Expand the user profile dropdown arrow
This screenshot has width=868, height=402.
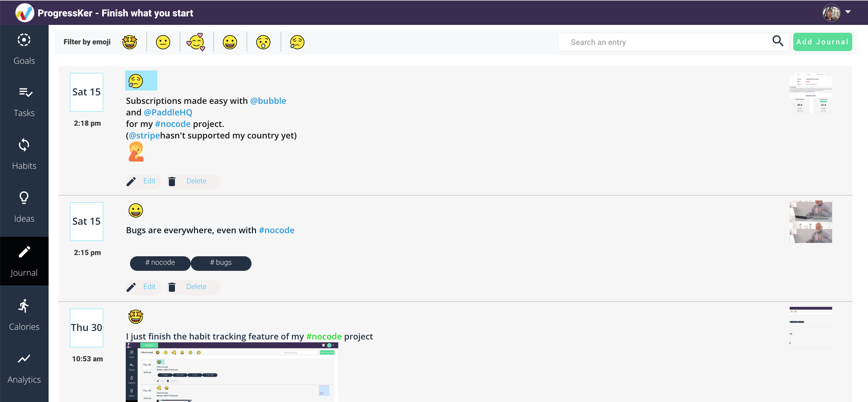coord(848,12)
